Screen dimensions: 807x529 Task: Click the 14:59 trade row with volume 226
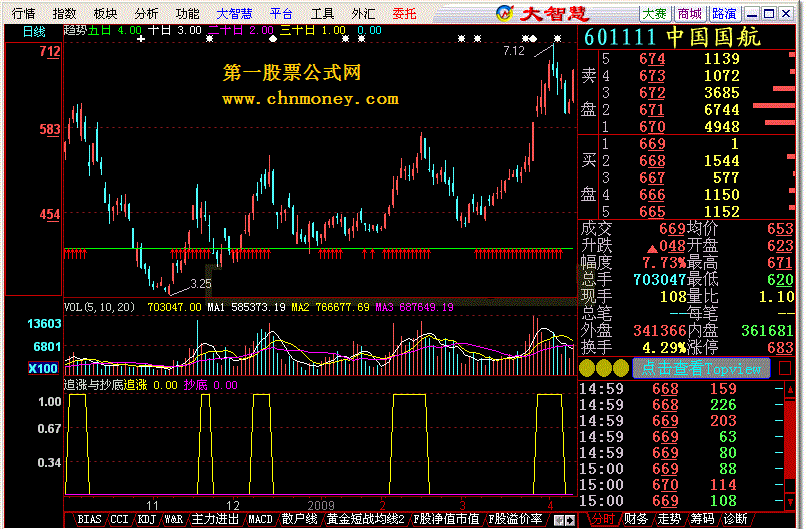(x=681, y=405)
